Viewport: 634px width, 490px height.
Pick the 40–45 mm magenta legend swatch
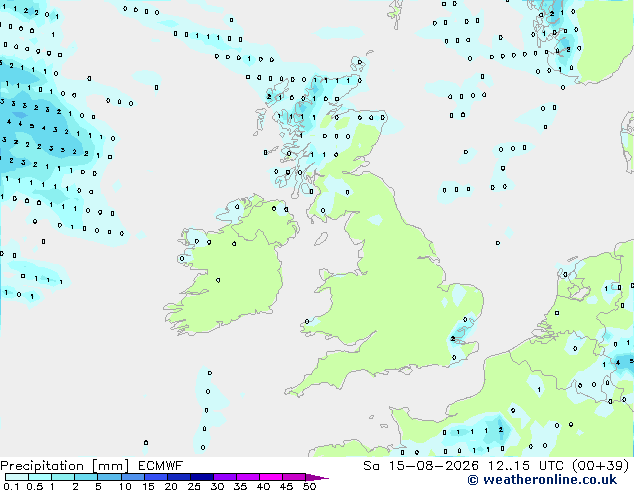click(271, 477)
